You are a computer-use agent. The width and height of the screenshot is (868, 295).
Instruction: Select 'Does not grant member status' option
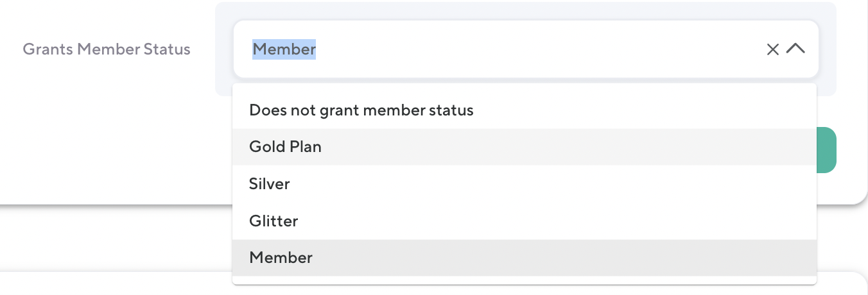click(361, 110)
